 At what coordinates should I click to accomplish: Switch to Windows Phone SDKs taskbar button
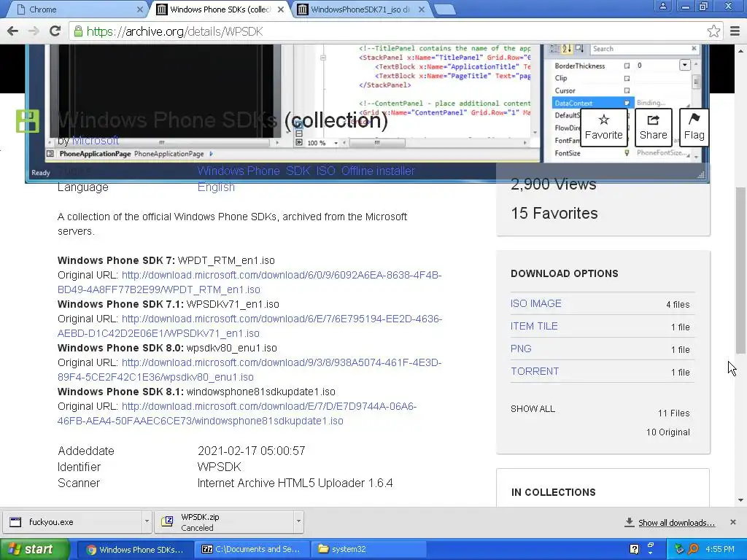point(135,550)
